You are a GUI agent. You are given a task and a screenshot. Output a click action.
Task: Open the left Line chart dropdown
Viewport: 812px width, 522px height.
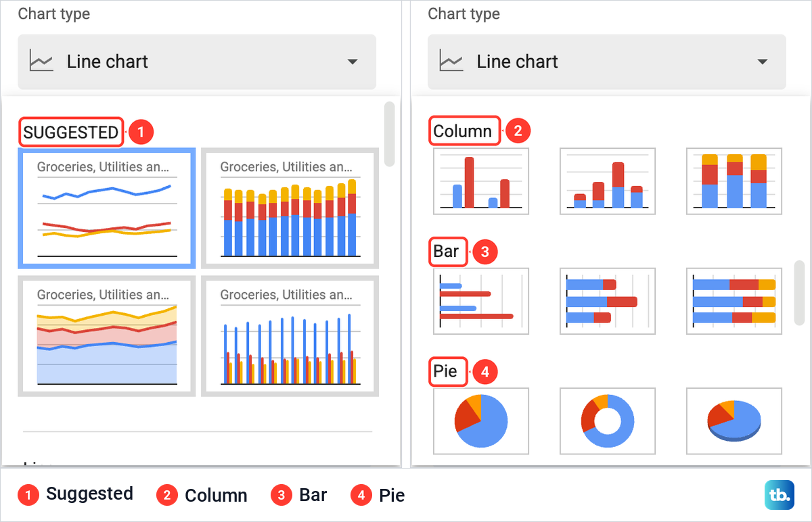pyautogui.click(x=197, y=62)
